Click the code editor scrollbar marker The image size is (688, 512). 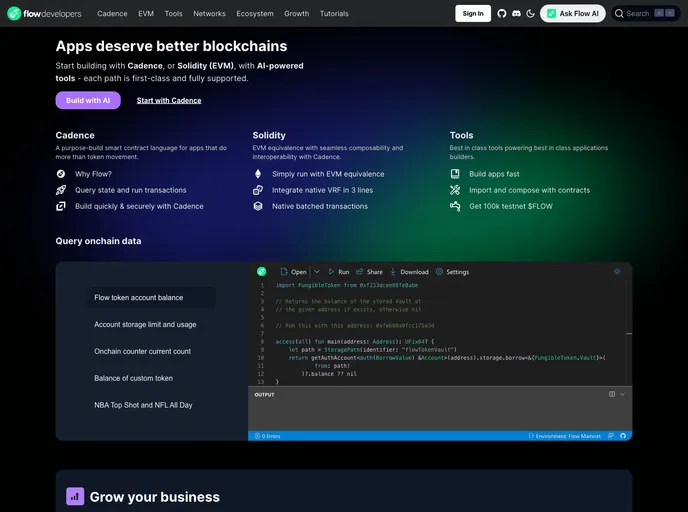click(629, 334)
